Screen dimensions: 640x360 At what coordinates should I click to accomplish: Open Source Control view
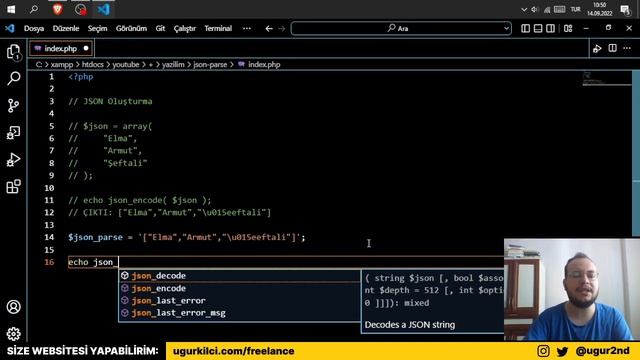tap(13, 105)
